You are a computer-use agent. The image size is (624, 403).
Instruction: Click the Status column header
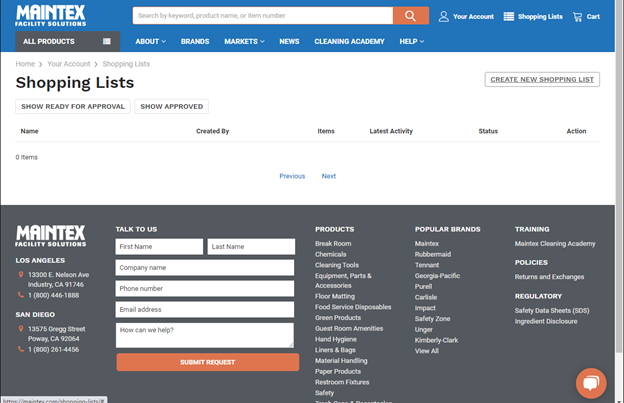pyautogui.click(x=488, y=131)
